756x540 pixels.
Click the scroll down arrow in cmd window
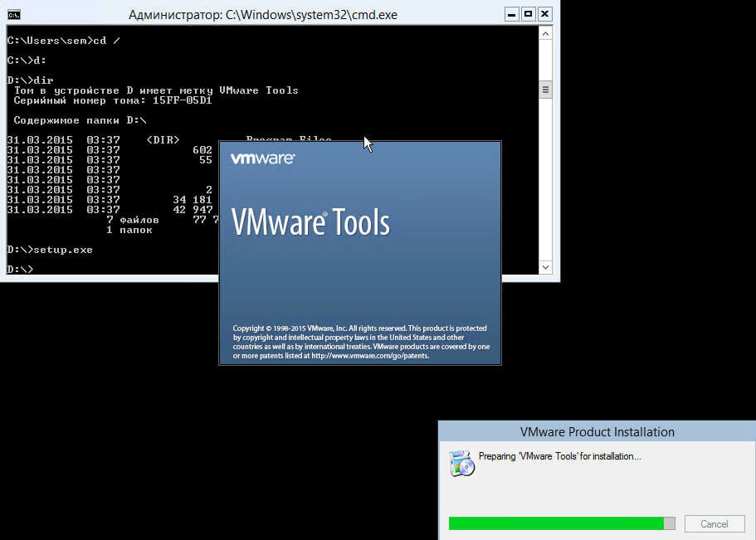click(x=545, y=267)
